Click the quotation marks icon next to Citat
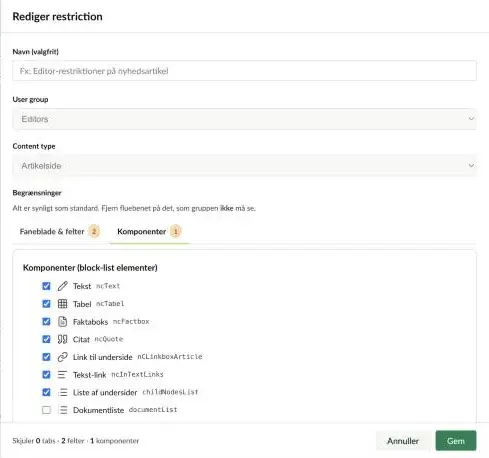 [62, 339]
